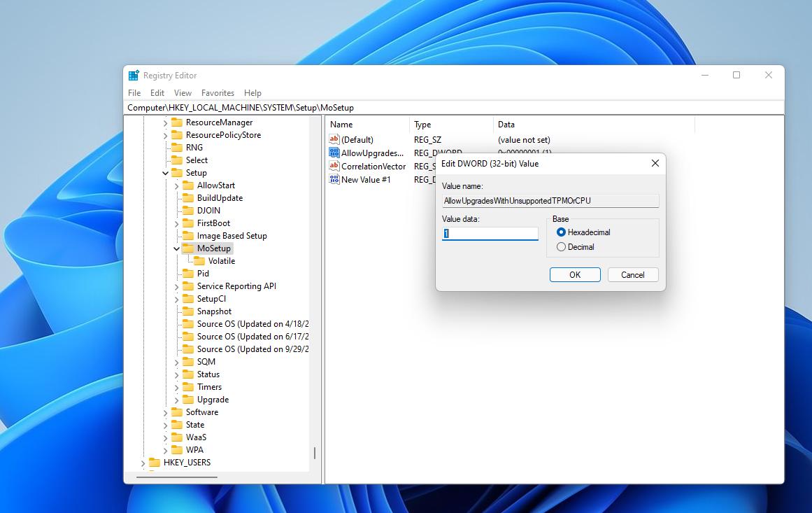Click the AllowStart folder icon

point(188,185)
